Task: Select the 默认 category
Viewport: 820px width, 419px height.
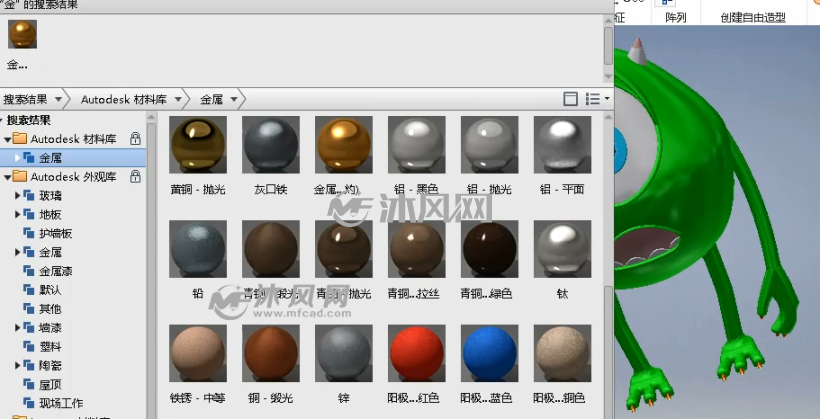Action: (51, 290)
